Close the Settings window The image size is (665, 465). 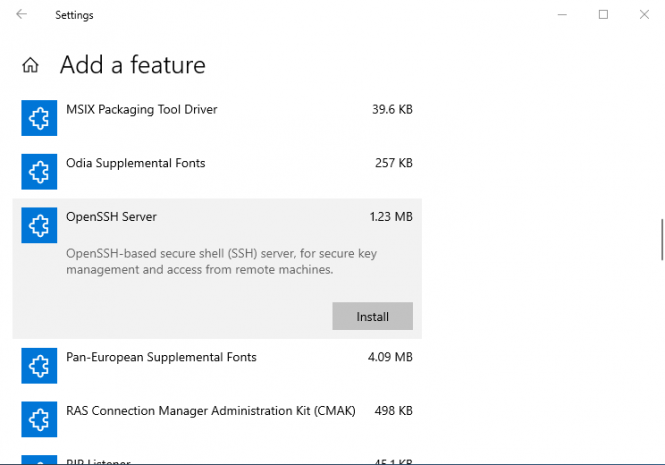point(646,15)
